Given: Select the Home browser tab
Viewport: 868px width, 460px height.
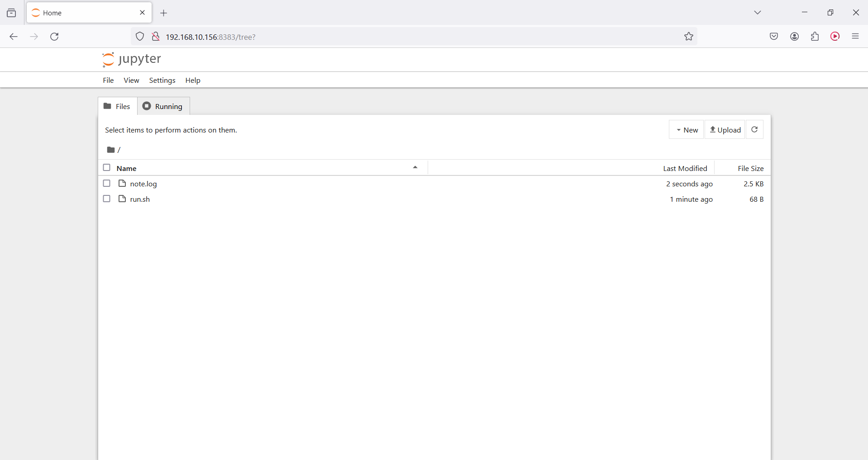Looking at the screenshot, I should (x=89, y=13).
